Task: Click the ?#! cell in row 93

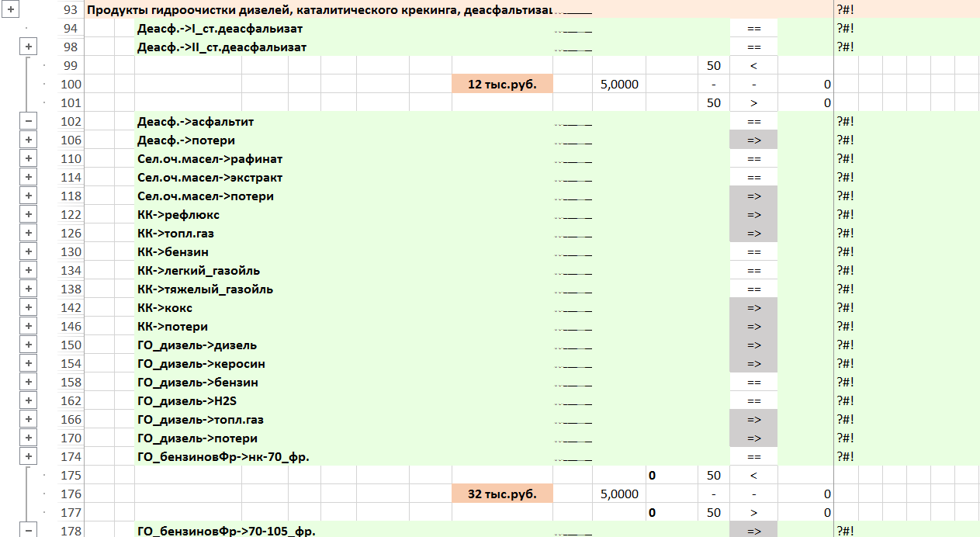Action: [846, 10]
